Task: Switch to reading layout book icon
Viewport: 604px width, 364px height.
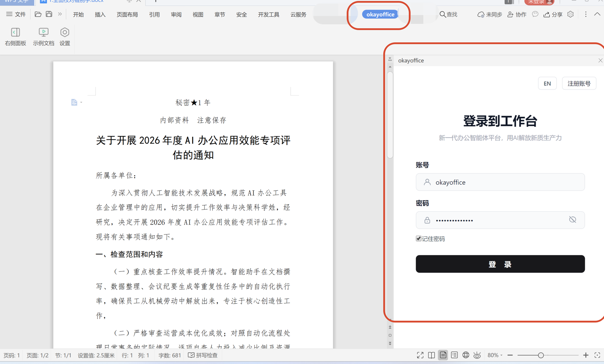Action: 431,355
